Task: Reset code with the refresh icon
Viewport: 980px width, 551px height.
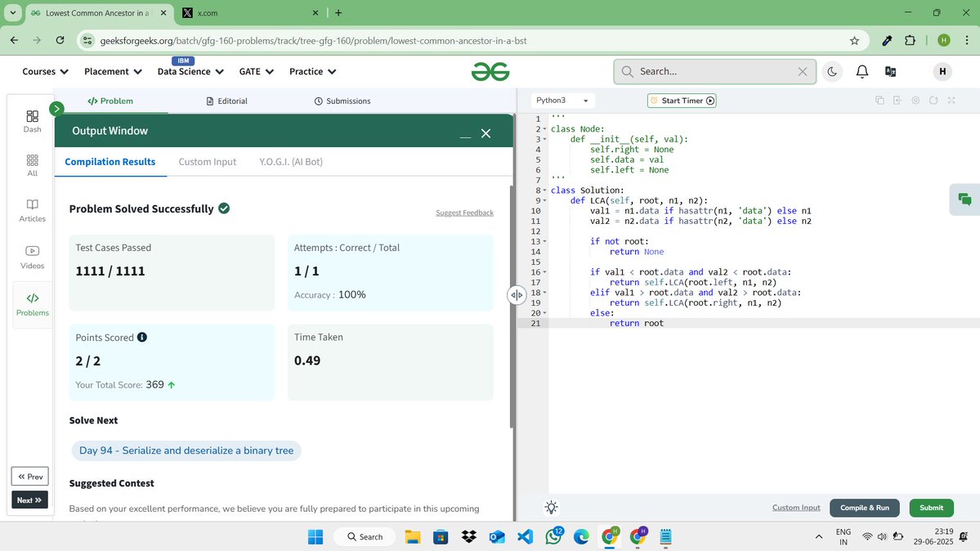Action: point(933,100)
